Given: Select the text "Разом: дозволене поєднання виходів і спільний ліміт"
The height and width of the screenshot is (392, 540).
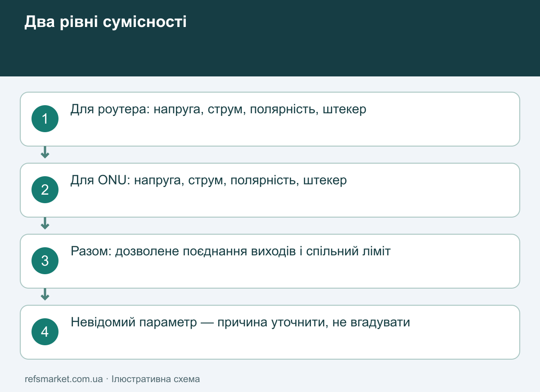Looking at the screenshot, I should click(x=230, y=251).
